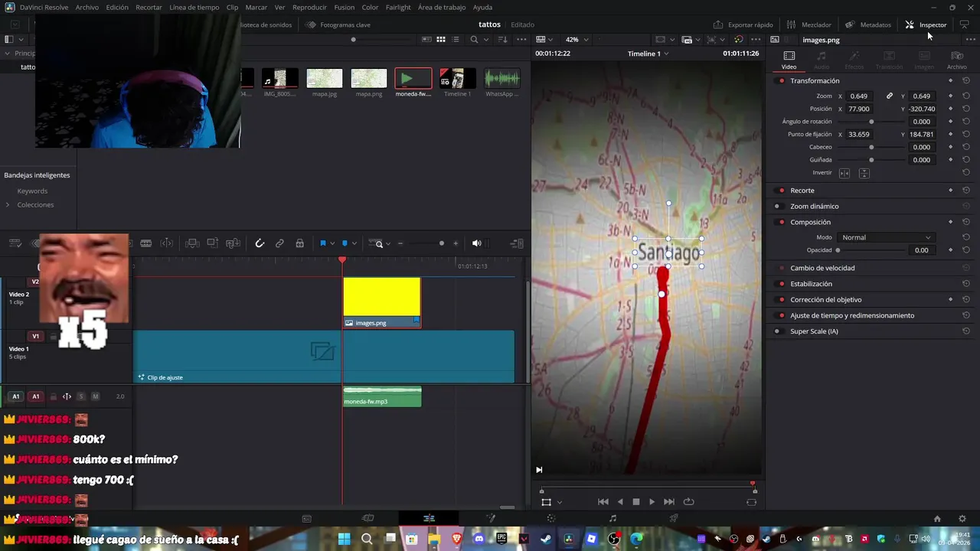Expand the Colecciones tree item
This screenshot has height=551, width=980.
click(8, 205)
